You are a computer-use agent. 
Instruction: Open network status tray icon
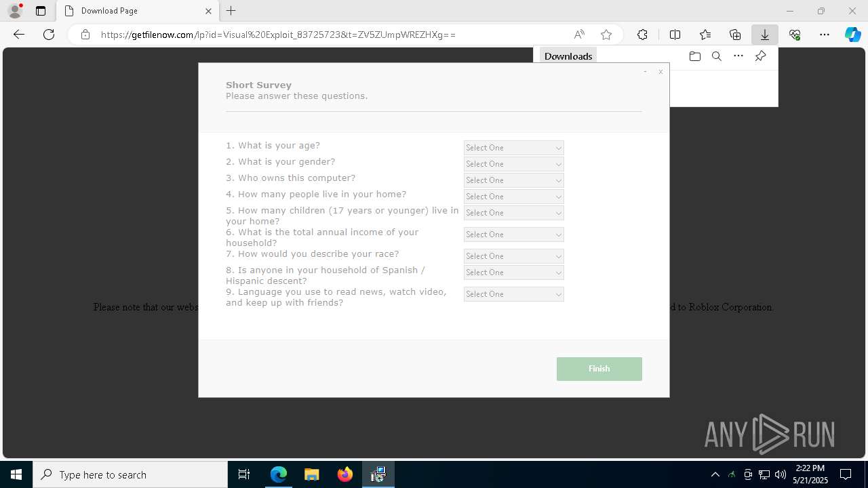pos(764,474)
